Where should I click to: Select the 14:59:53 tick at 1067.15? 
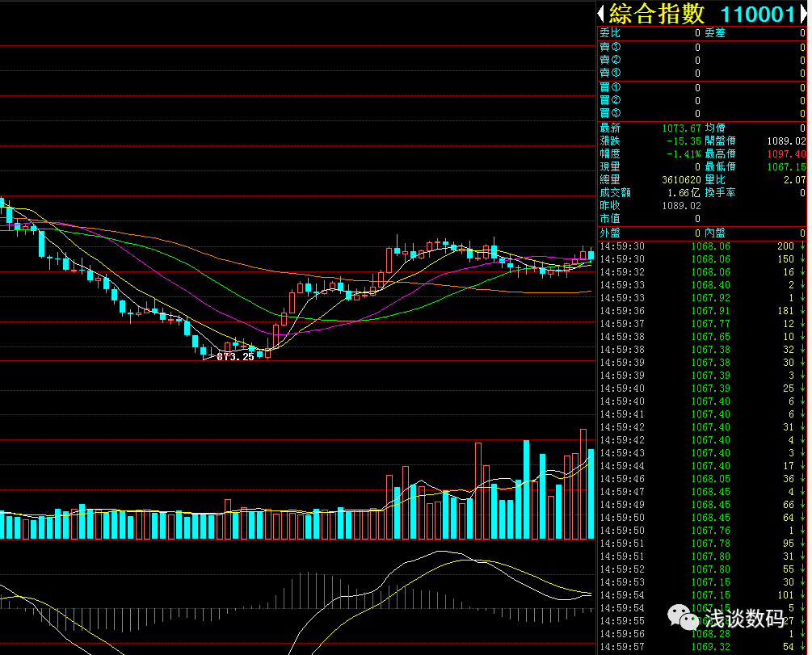click(x=702, y=582)
